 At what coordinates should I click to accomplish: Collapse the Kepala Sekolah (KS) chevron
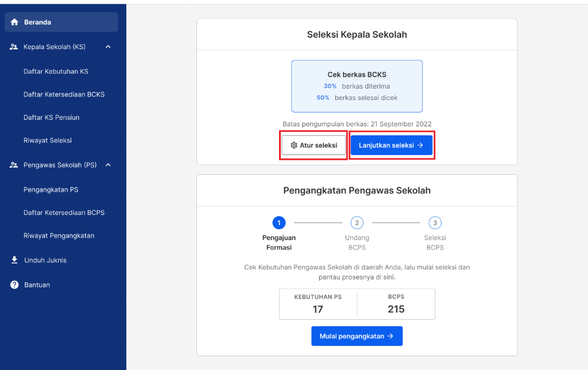pos(108,47)
